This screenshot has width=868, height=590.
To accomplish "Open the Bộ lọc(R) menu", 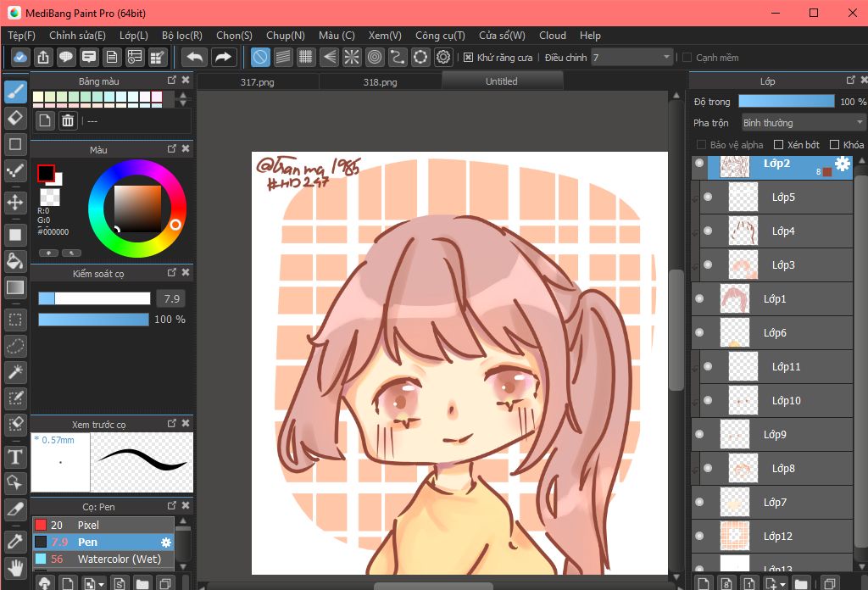I will [x=182, y=36].
